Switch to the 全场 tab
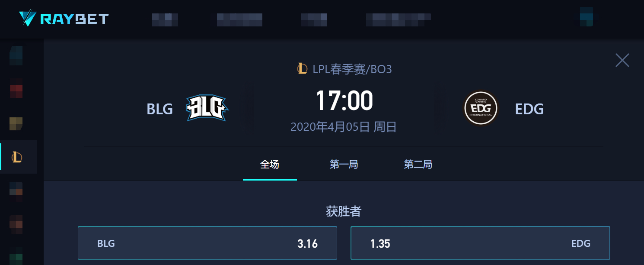The width and height of the screenshot is (644, 265). click(270, 165)
